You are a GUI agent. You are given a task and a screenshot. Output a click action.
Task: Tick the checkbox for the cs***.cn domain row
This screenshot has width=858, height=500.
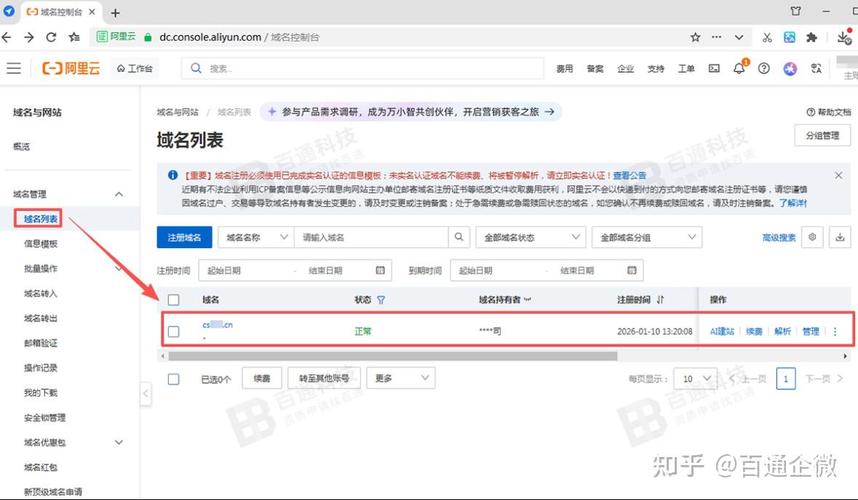173,332
